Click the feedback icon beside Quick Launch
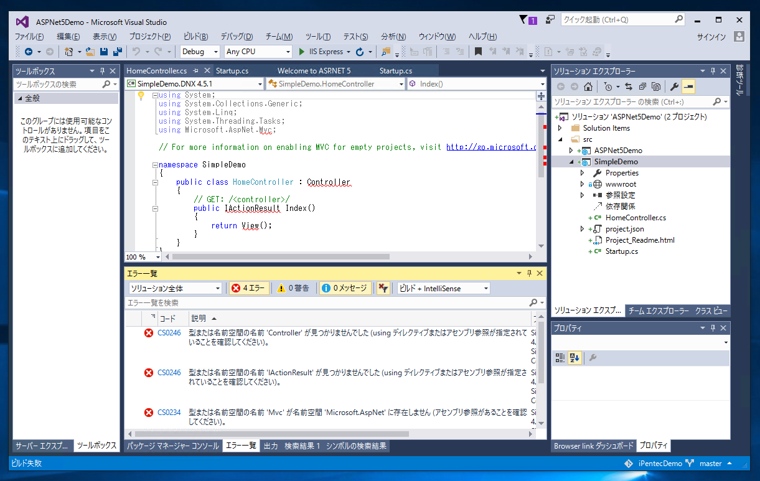The width and height of the screenshot is (760, 481). tap(550, 19)
